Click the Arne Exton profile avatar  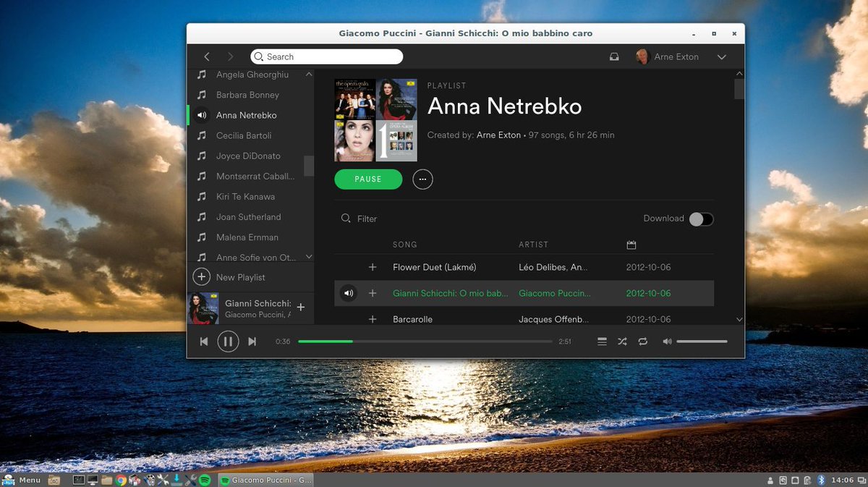[x=642, y=56]
